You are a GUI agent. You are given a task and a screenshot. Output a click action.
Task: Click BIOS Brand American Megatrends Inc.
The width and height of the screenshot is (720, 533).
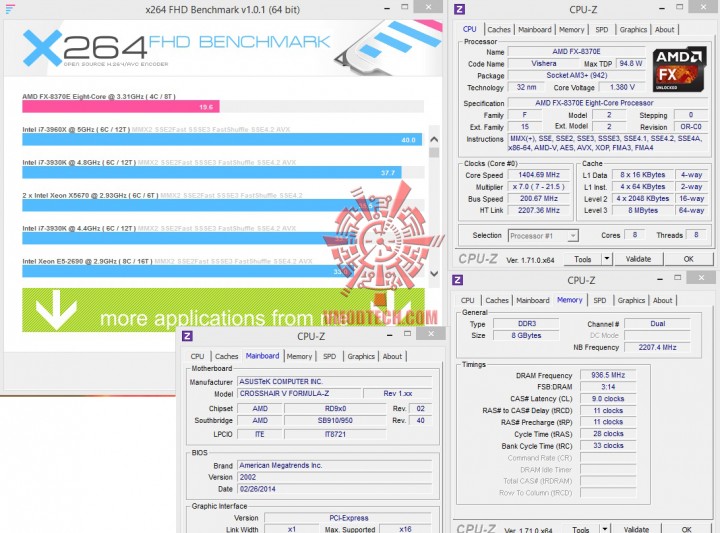(334, 466)
